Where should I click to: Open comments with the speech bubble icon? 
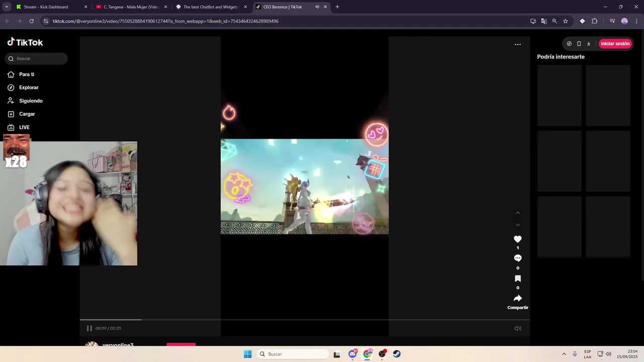click(518, 258)
